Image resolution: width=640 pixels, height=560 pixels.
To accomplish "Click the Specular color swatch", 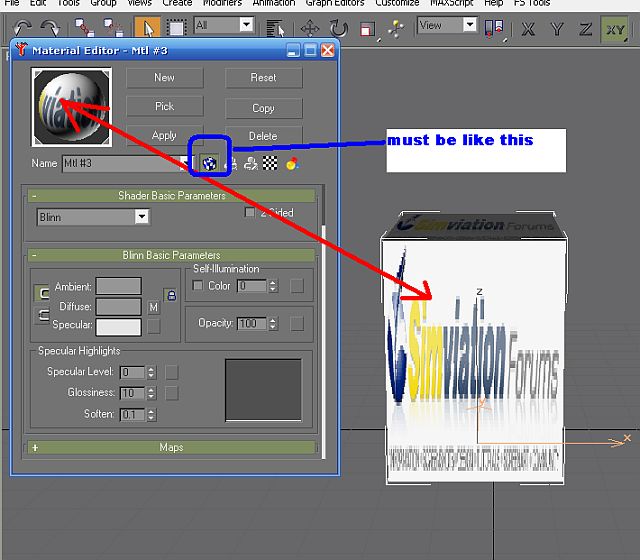I will [x=119, y=327].
